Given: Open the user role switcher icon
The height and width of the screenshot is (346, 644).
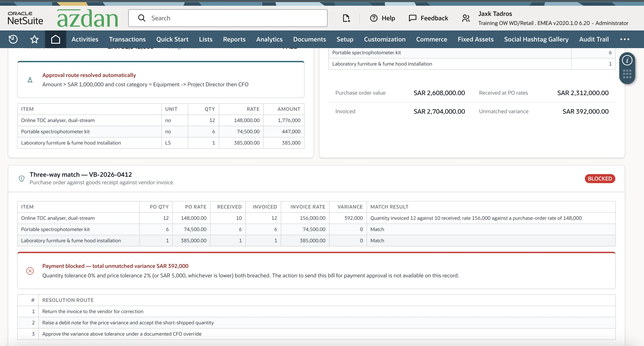Looking at the screenshot, I should point(466,18).
